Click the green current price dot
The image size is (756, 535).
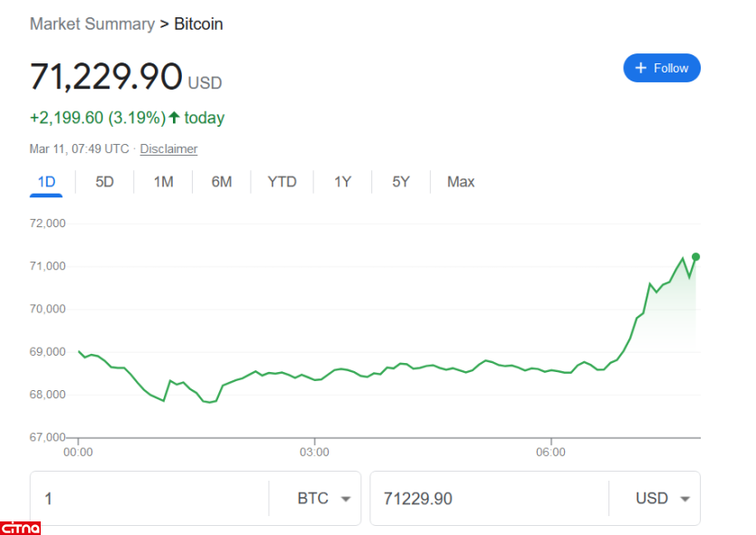coord(695,257)
